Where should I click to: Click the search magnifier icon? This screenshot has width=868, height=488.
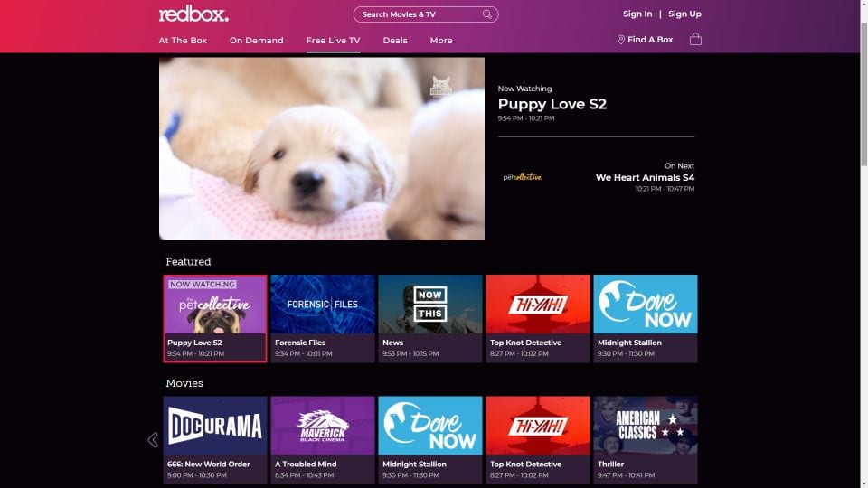[486, 14]
